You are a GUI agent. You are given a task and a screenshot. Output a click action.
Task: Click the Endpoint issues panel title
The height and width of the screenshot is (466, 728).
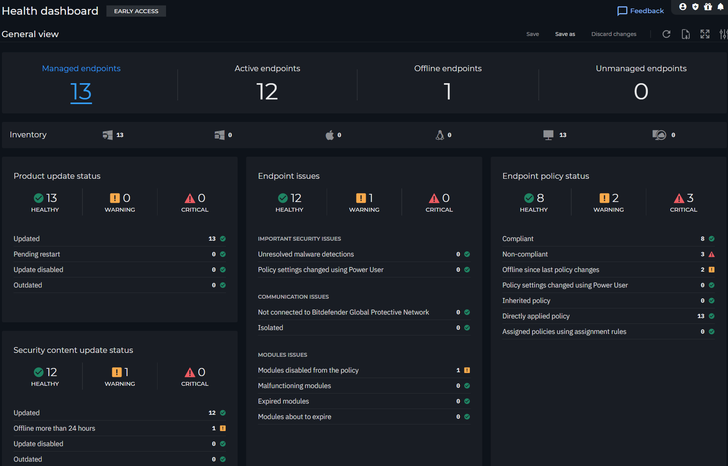pos(288,176)
